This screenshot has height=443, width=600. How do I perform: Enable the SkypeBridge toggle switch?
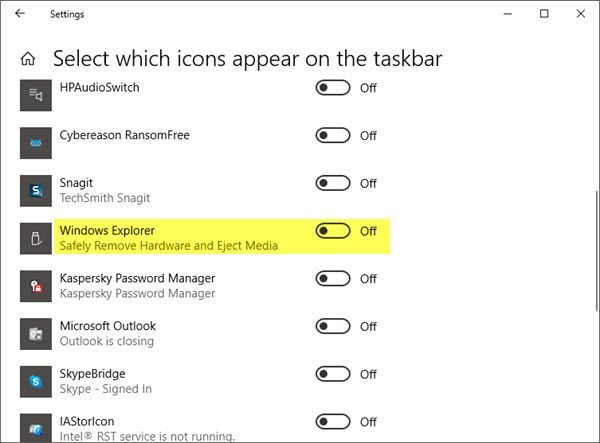tap(333, 374)
